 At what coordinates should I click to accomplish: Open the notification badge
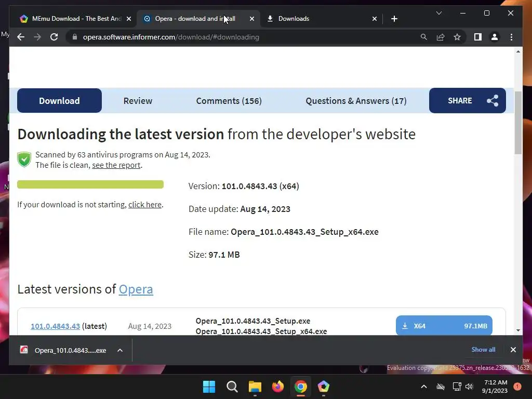[x=517, y=387]
